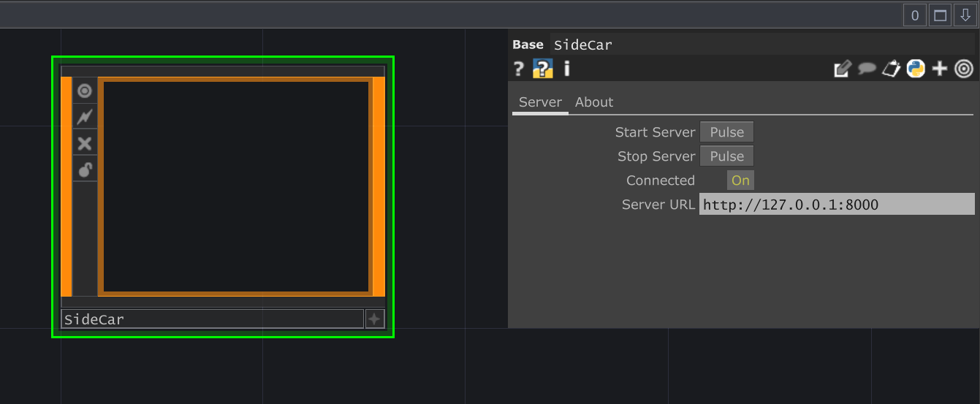Activate the viewer plus icon on node
Image resolution: width=980 pixels, height=404 pixels.
[375, 319]
